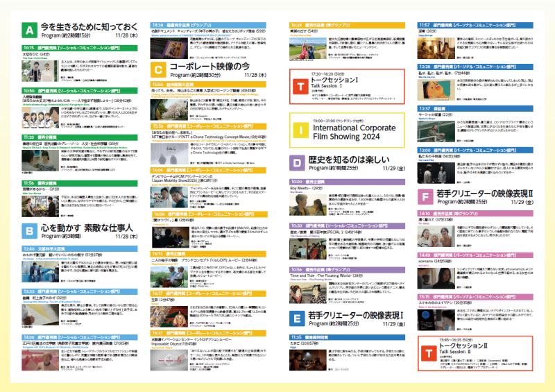Open the Boy Meets film thumbnail at 10:00
This screenshot has height=392, width=555.
(308, 205)
